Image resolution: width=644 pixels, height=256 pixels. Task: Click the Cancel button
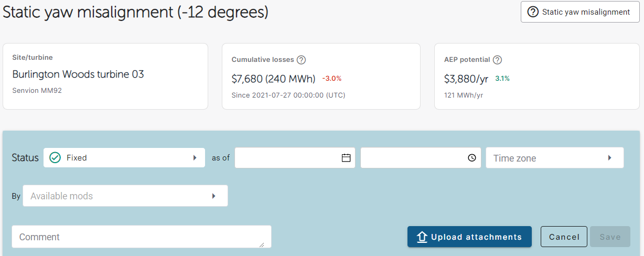(x=564, y=237)
